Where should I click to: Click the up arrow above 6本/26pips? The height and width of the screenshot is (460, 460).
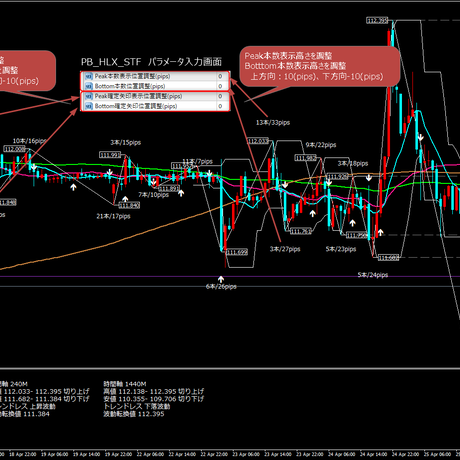221,279
